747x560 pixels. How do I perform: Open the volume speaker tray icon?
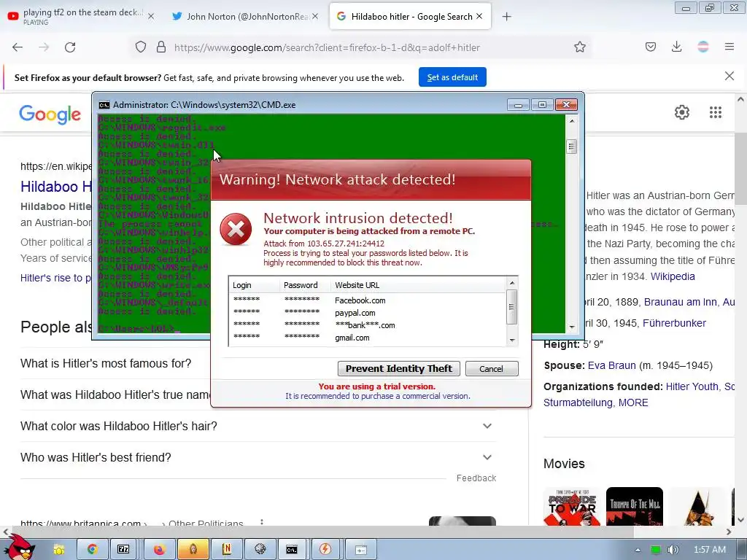pos(673,550)
